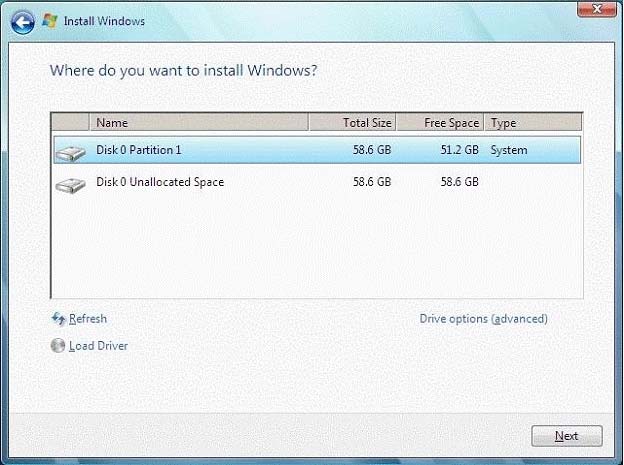This screenshot has height=465, width=624.
Task: Open the Load Driver link
Action: (98, 346)
